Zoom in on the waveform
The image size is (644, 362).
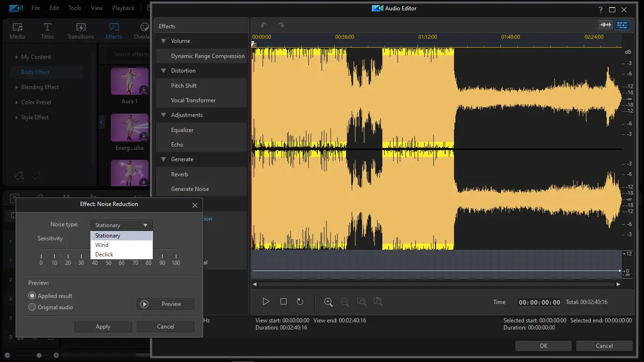pos(329,302)
